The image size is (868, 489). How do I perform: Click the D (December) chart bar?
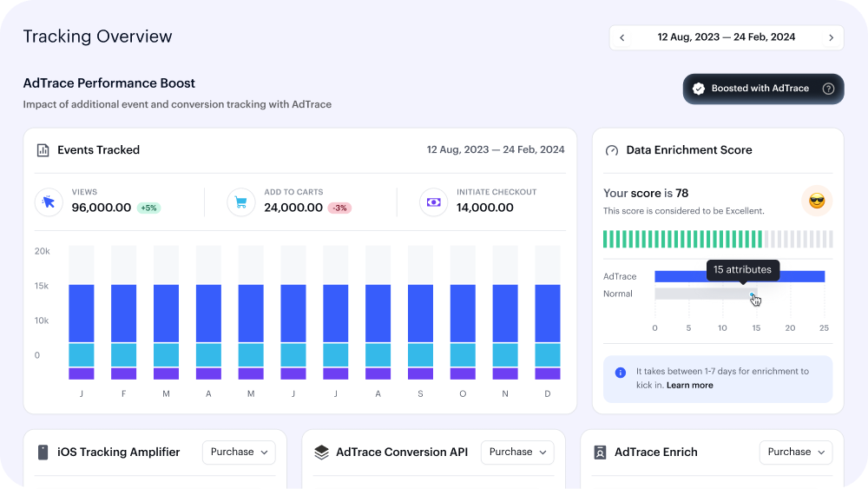click(x=548, y=313)
